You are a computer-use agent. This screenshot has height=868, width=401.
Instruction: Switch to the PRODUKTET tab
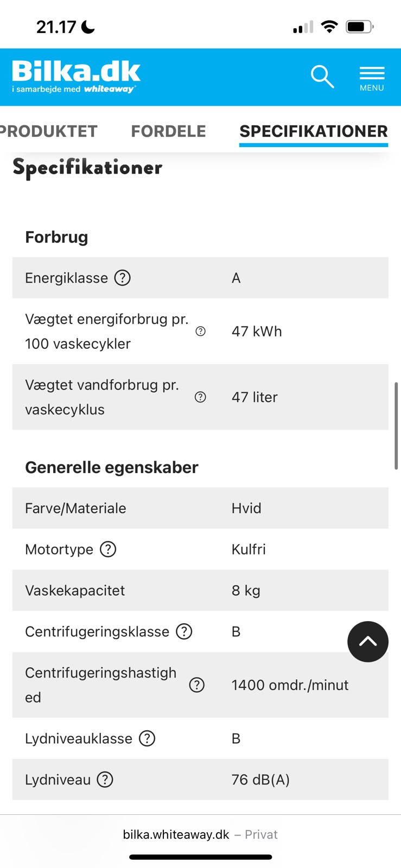tap(49, 131)
